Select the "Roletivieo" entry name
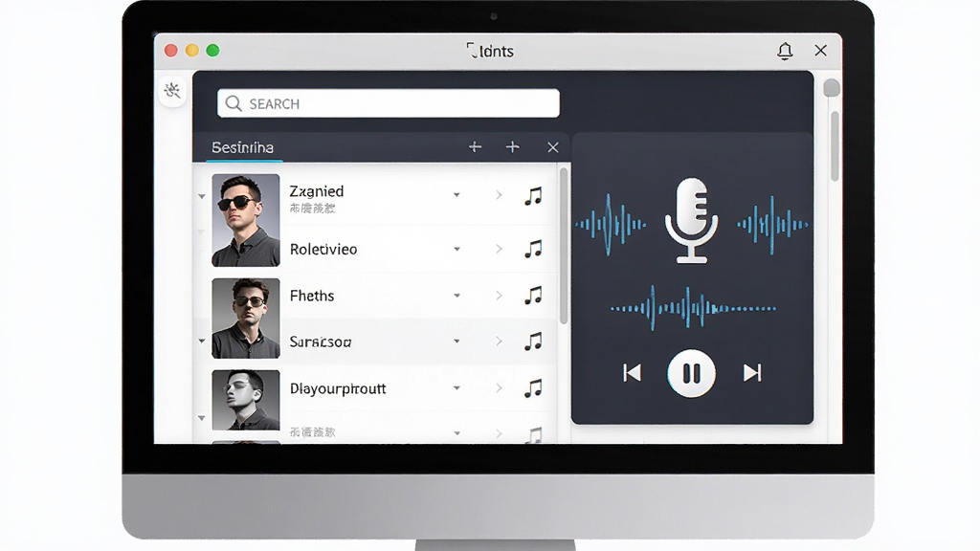This screenshot has width=980, height=551. 323,250
